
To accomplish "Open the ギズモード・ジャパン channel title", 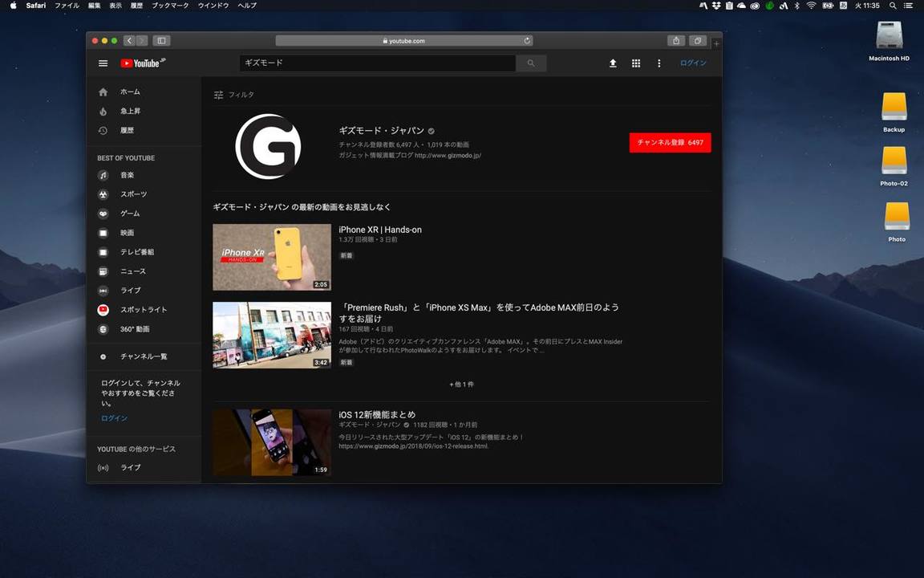I will [x=381, y=131].
